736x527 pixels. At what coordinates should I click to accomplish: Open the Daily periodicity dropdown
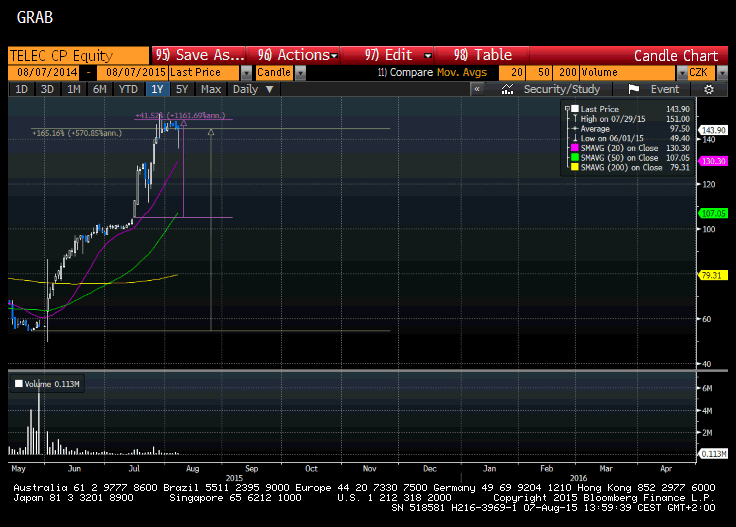point(253,89)
